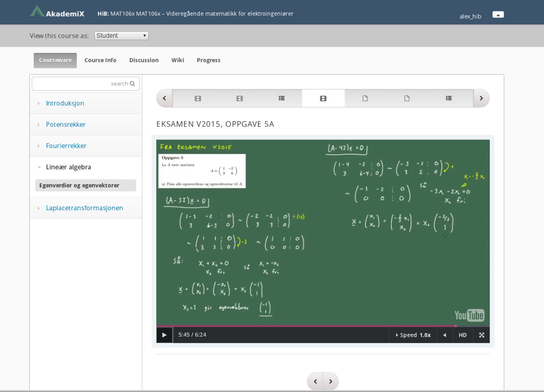Viewport: 544px width, 392px height.
Task: Enter fullscreen video mode
Action: tap(481, 335)
